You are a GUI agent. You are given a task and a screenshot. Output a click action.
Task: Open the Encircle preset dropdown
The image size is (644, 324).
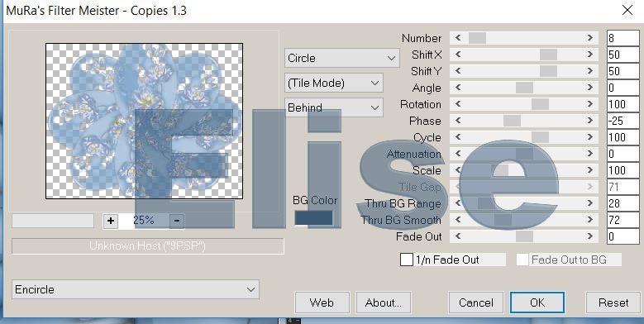[136, 289]
